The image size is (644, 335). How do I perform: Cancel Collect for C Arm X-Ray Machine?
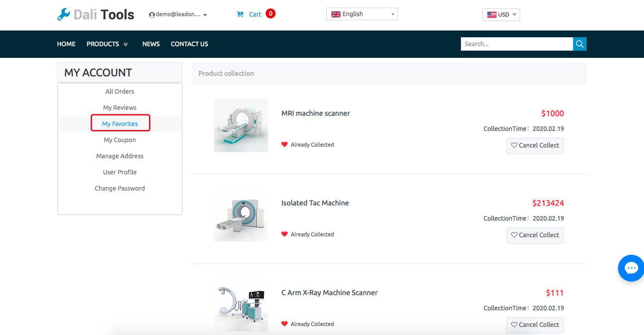click(x=535, y=325)
